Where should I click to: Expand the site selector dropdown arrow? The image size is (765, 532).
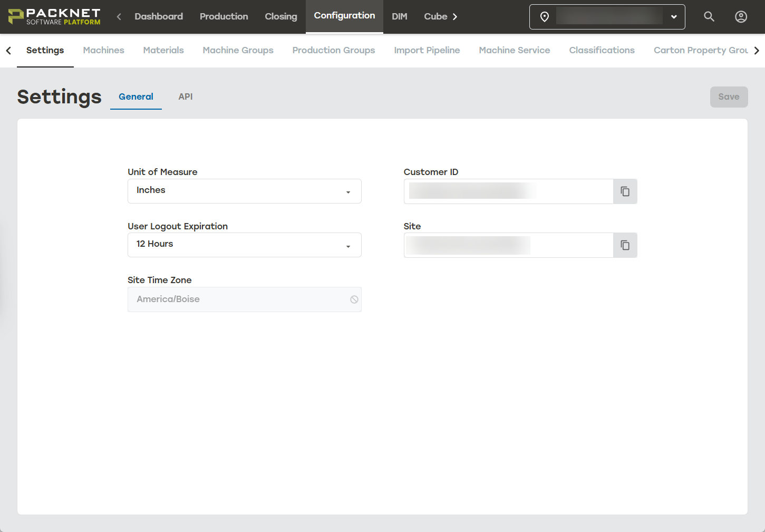[x=674, y=17]
